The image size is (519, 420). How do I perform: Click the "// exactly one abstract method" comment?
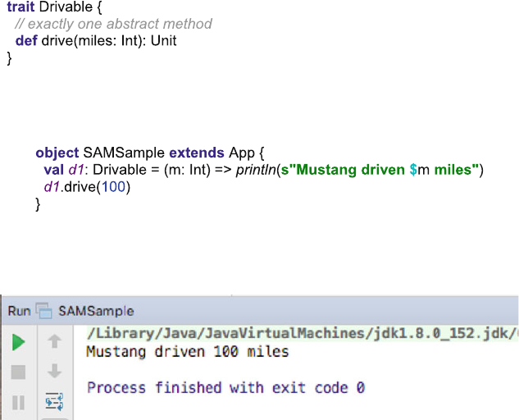click(113, 24)
